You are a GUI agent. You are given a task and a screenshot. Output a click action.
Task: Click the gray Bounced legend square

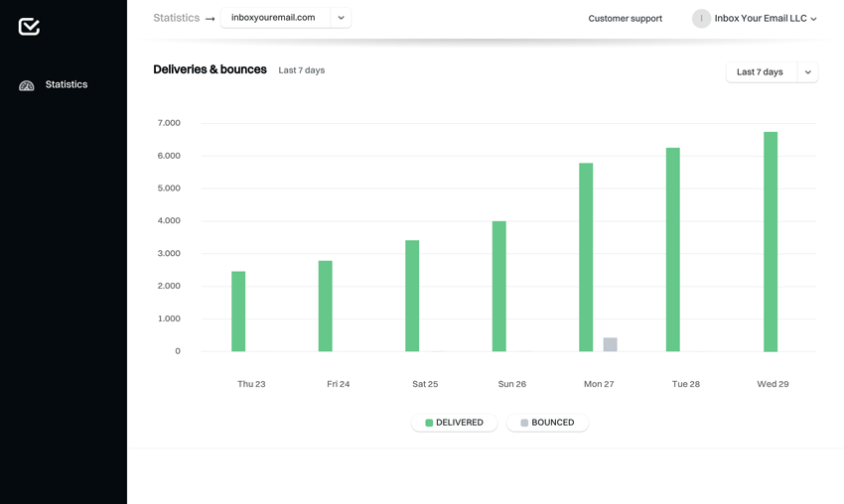pos(524,423)
